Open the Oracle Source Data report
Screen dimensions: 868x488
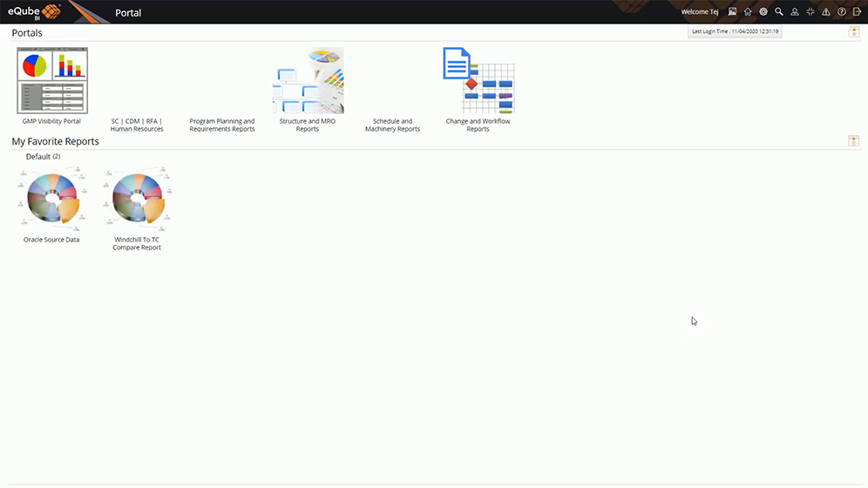[x=51, y=200]
